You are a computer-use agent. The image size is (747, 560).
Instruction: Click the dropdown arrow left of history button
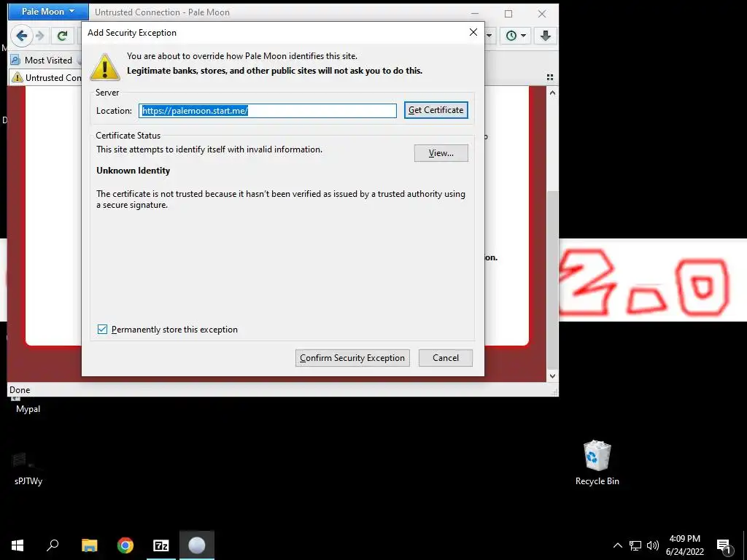click(489, 35)
